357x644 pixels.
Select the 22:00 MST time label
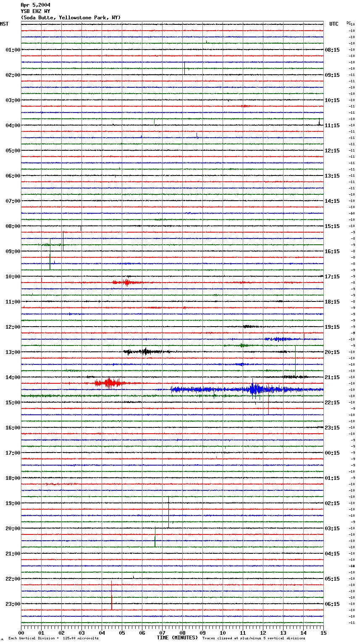(13, 579)
